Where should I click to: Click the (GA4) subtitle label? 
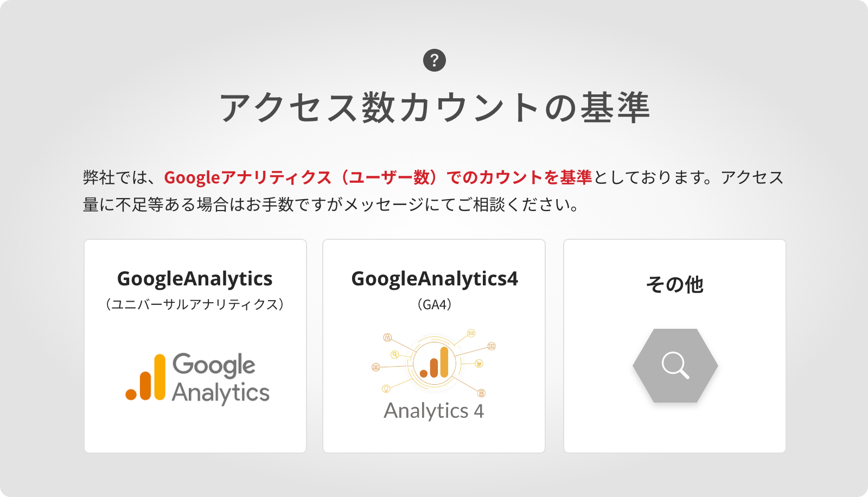click(435, 304)
